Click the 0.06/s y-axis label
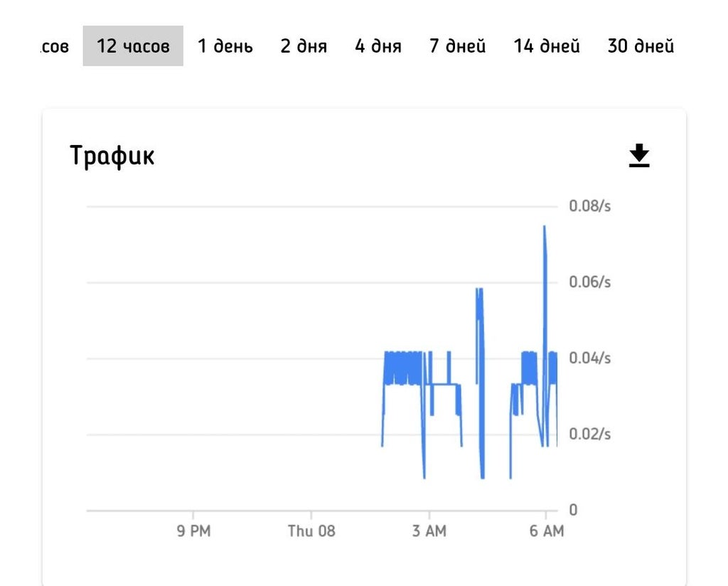728x586 pixels. click(x=590, y=282)
